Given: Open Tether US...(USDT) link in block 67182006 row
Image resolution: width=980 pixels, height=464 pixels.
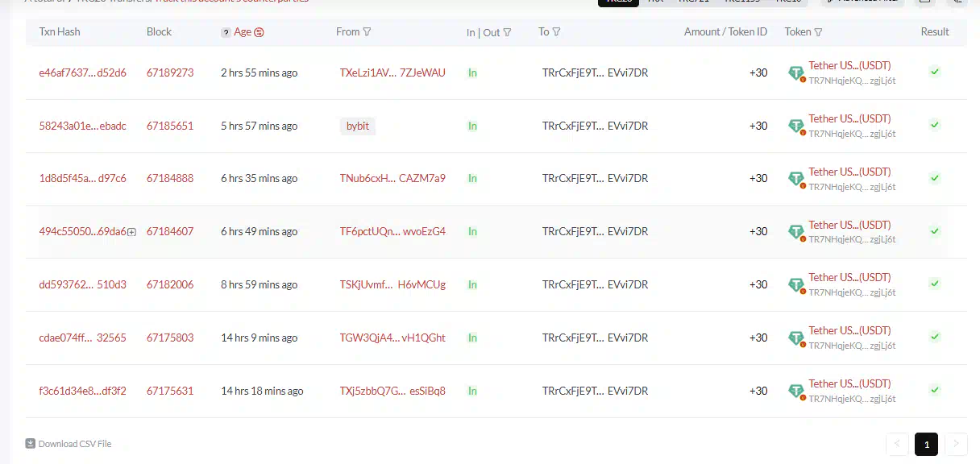Looking at the screenshot, I should [x=849, y=278].
